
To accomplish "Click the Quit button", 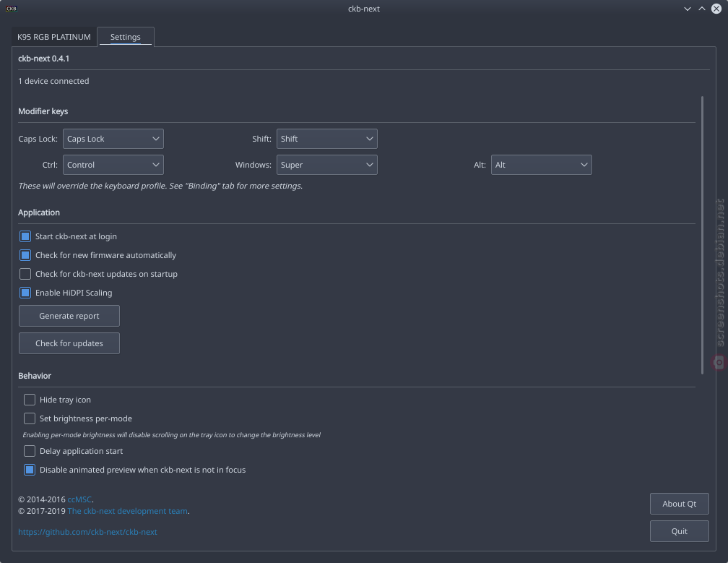I will (x=679, y=531).
